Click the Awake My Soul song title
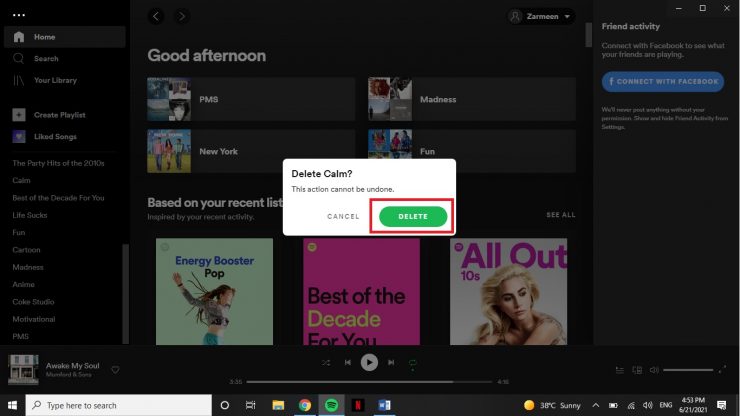Viewport: 740px width, 416px height. 73,365
